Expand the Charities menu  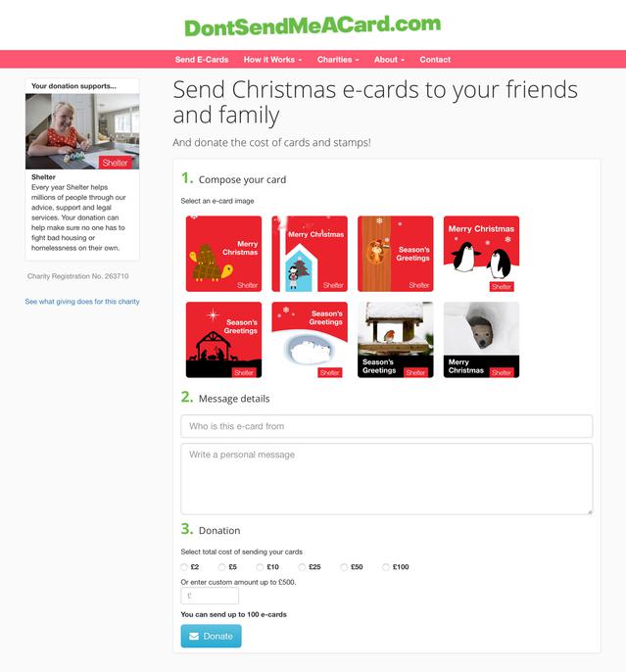[338, 60]
